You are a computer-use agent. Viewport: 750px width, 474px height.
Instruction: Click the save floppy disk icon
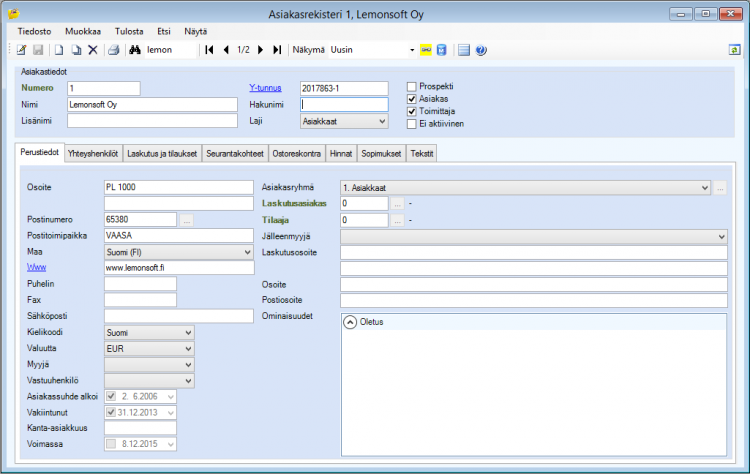coord(38,50)
